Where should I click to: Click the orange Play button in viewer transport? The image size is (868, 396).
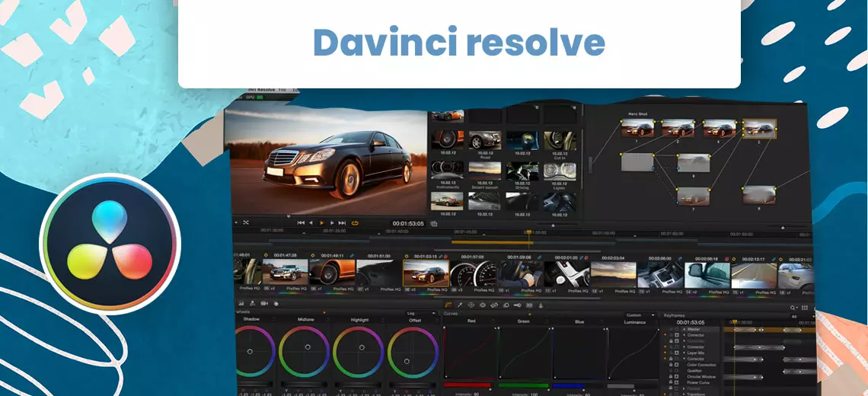[321, 223]
